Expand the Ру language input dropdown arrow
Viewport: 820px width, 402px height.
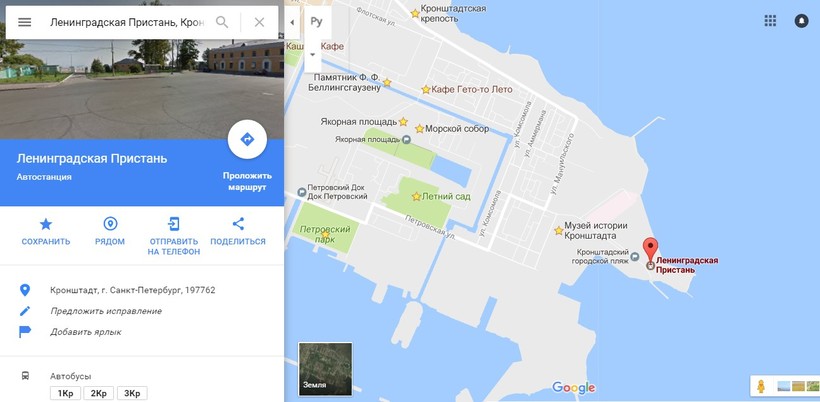click(x=313, y=55)
